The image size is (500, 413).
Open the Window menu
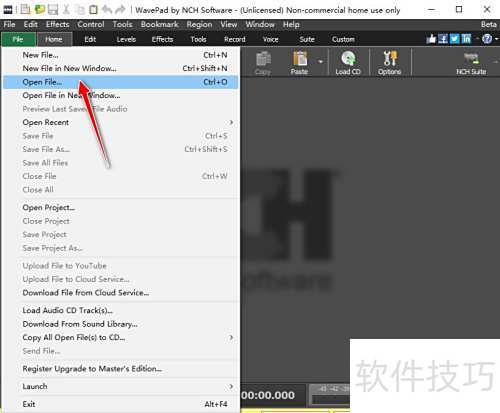point(260,24)
